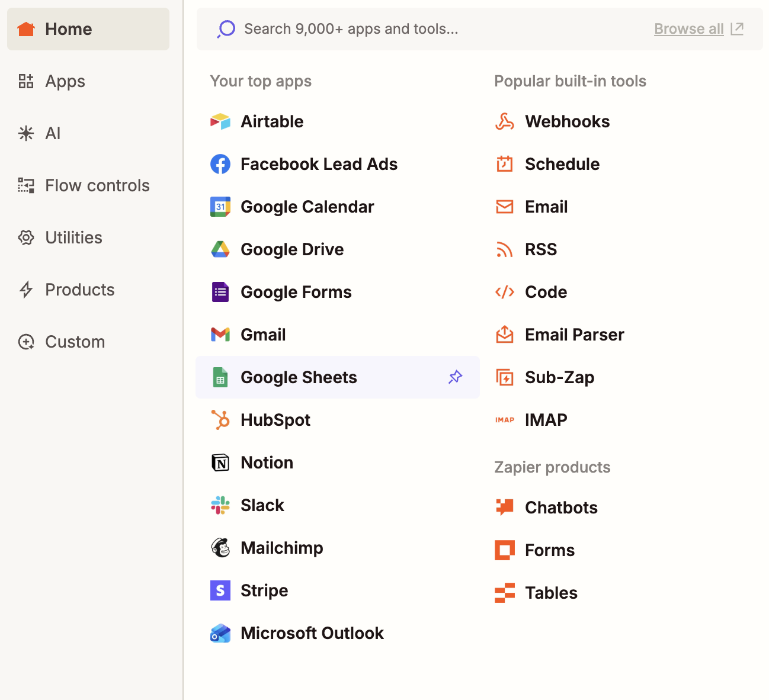Open the Products sidebar tab

click(88, 290)
